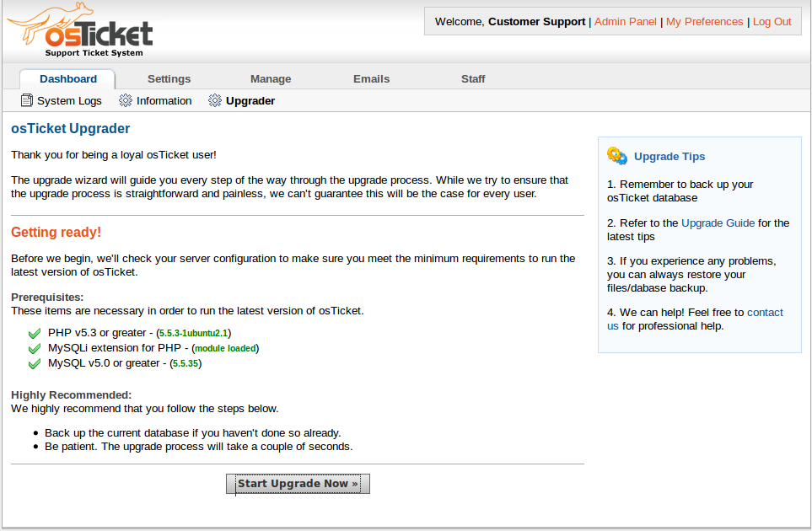The image size is (812, 531).
Task: Open the Staff tab
Action: pos(473,79)
